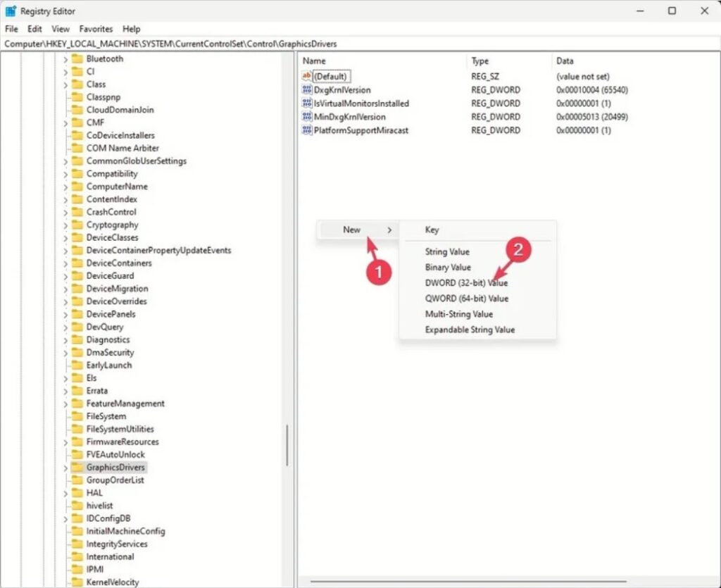Open the Favorites menu
This screenshot has height=588, width=721.
click(x=96, y=29)
